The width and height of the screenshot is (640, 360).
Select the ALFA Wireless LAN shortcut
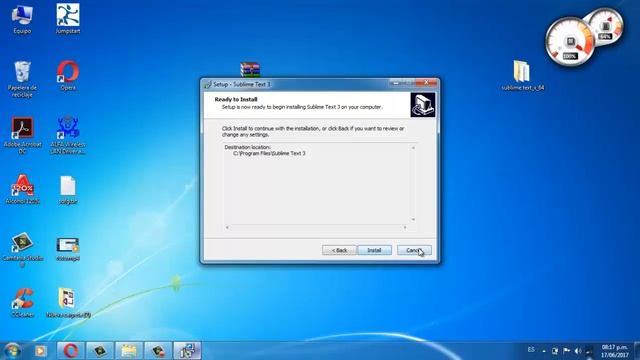(x=68, y=136)
